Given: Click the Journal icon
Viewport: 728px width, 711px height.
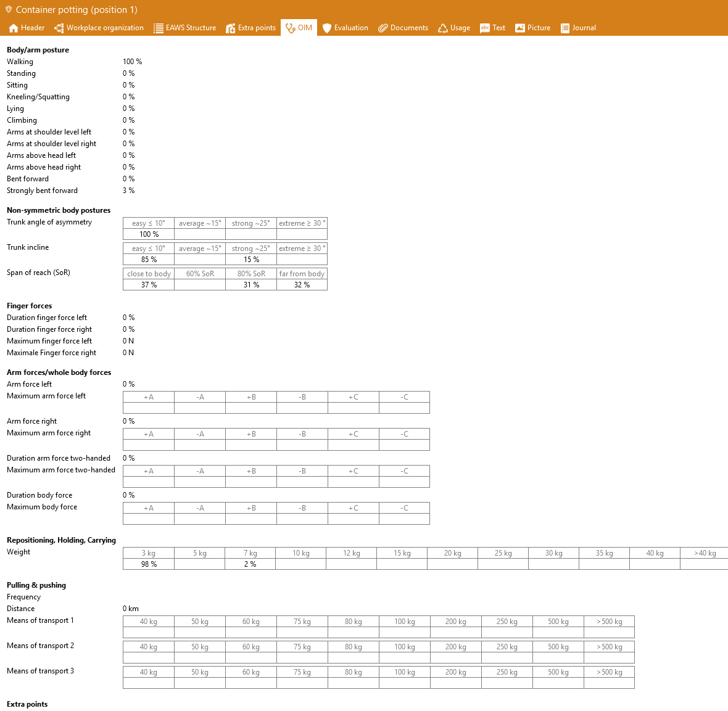Looking at the screenshot, I should click(x=565, y=28).
